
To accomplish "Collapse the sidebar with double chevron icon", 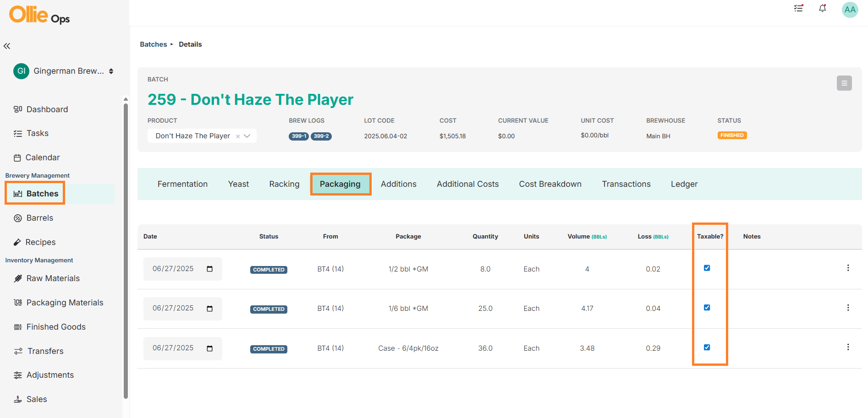I will (x=7, y=46).
